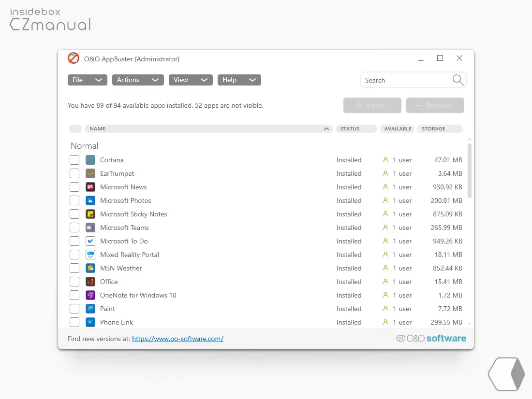Click the Microsoft Sticky Notes icon

coord(90,214)
